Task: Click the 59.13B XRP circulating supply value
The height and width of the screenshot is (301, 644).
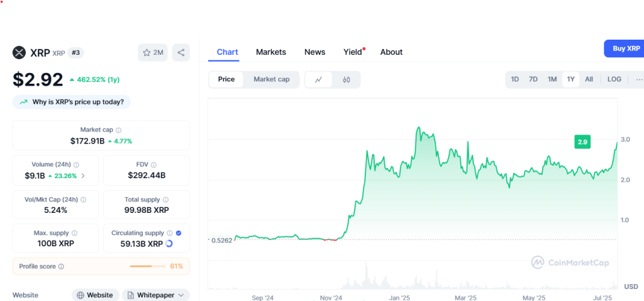Action: coord(142,244)
